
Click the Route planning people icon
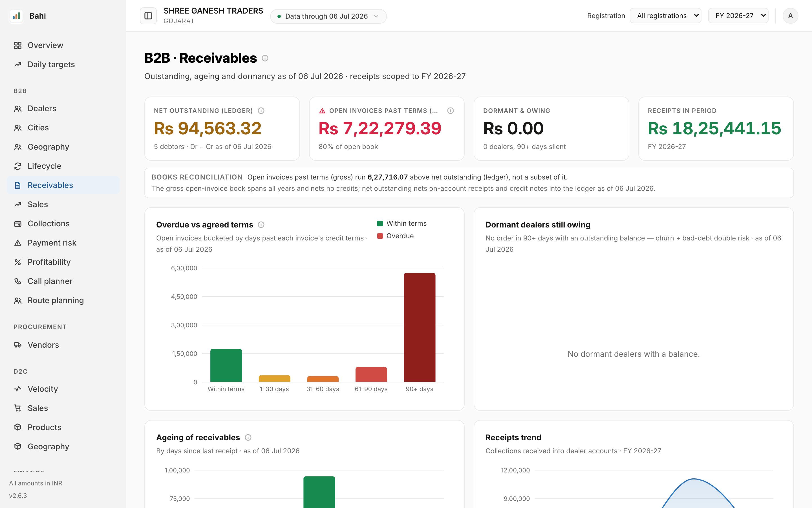[18, 300]
